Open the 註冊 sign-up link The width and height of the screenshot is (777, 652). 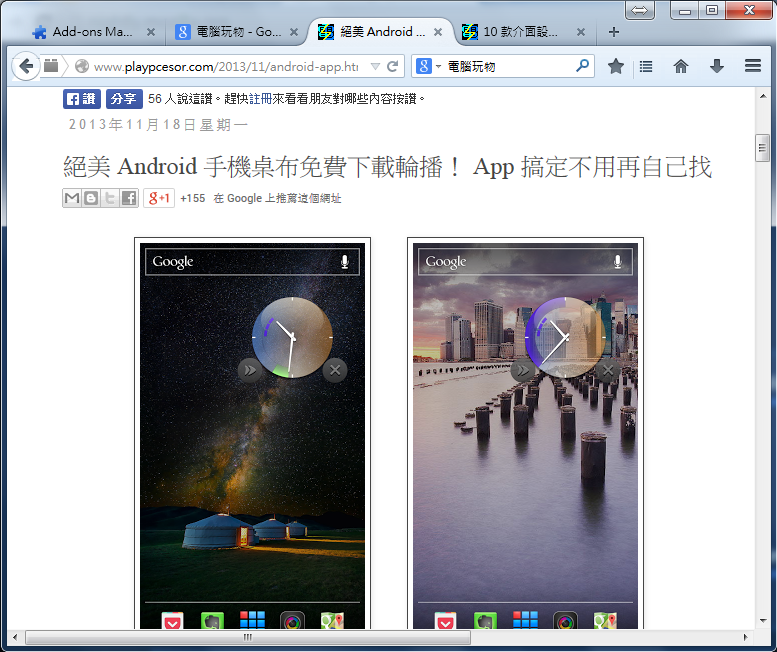[x=260, y=99]
